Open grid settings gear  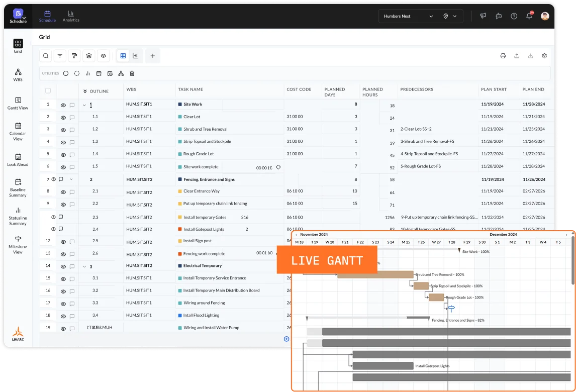(x=544, y=56)
